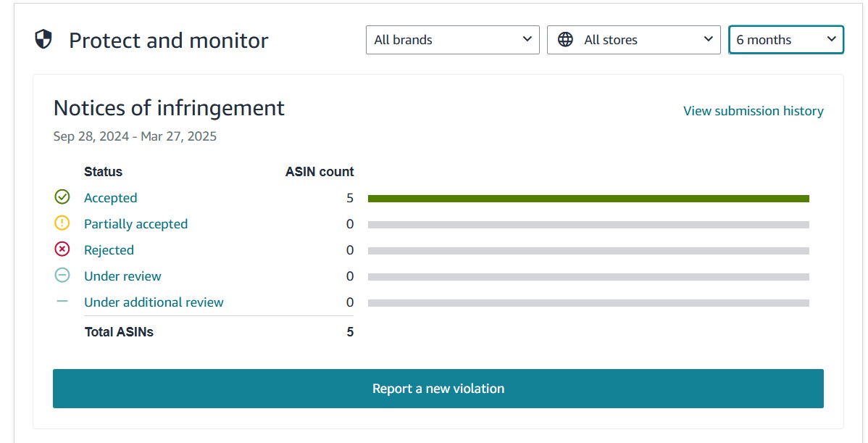The height and width of the screenshot is (443, 868).
Task: Open the Under additional review link
Action: (154, 302)
